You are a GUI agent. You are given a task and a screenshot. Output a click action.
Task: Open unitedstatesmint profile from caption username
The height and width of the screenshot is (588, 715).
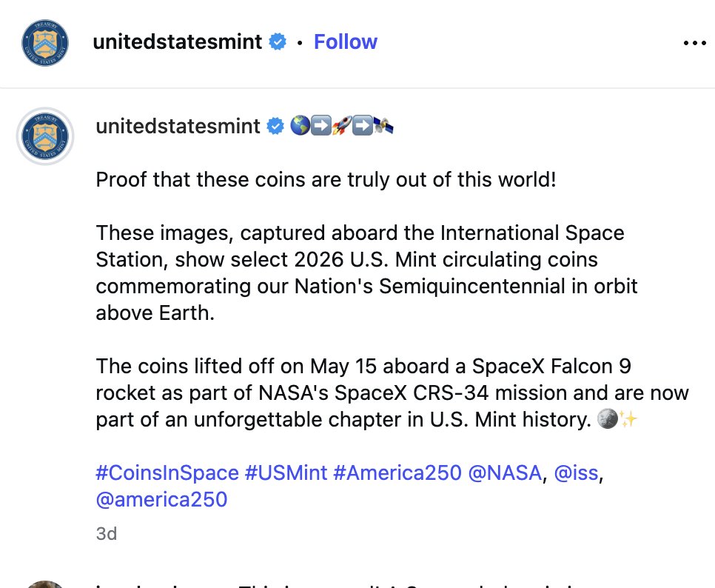(x=178, y=126)
